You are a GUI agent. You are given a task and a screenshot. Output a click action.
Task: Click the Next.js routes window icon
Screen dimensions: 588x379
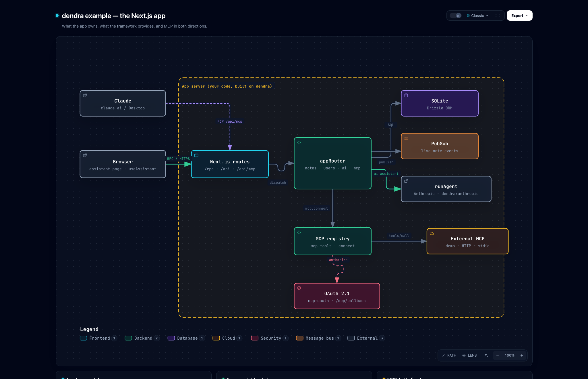tap(196, 155)
